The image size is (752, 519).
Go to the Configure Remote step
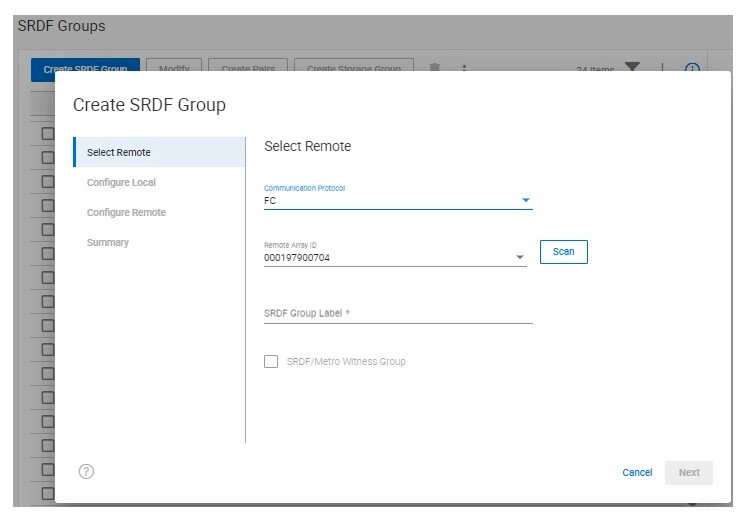[126, 213]
